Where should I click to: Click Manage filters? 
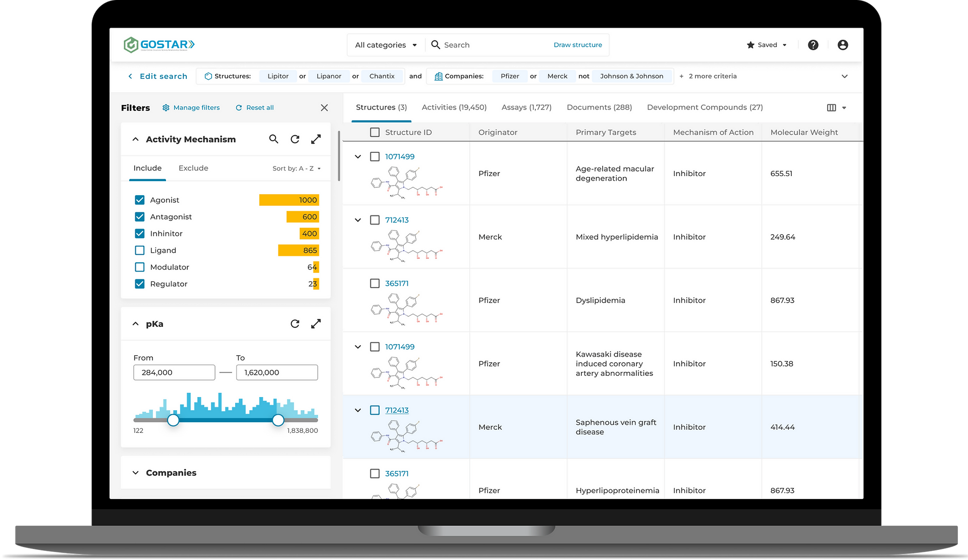point(191,107)
